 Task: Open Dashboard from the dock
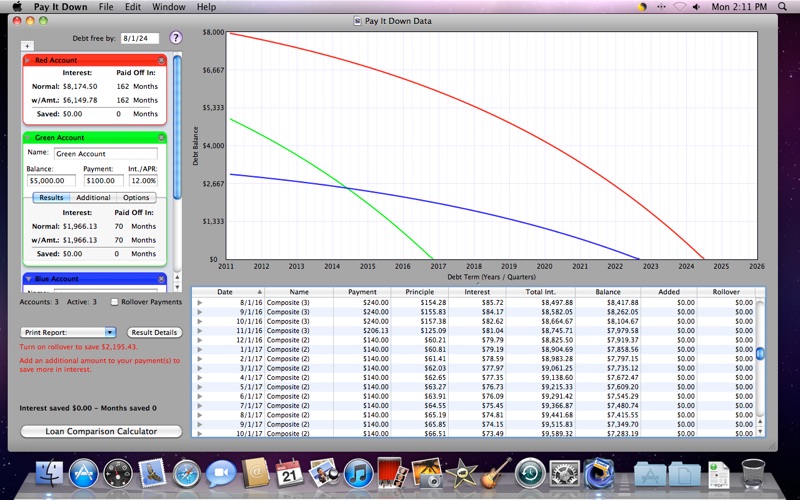118,473
